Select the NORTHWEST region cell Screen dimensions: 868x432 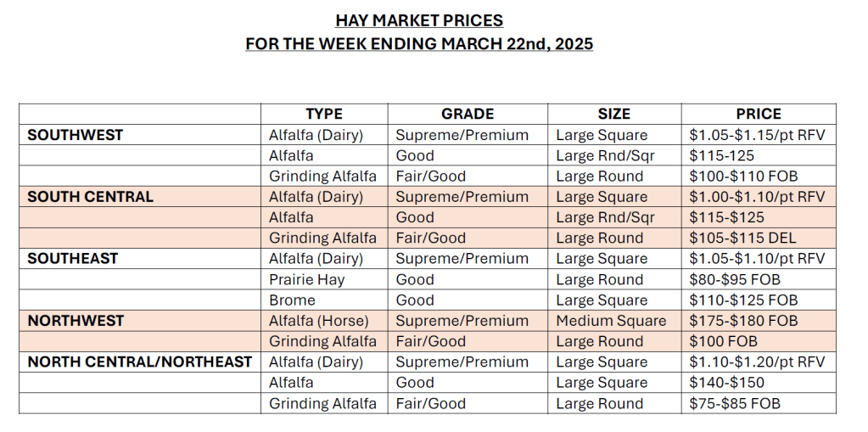[76, 321]
